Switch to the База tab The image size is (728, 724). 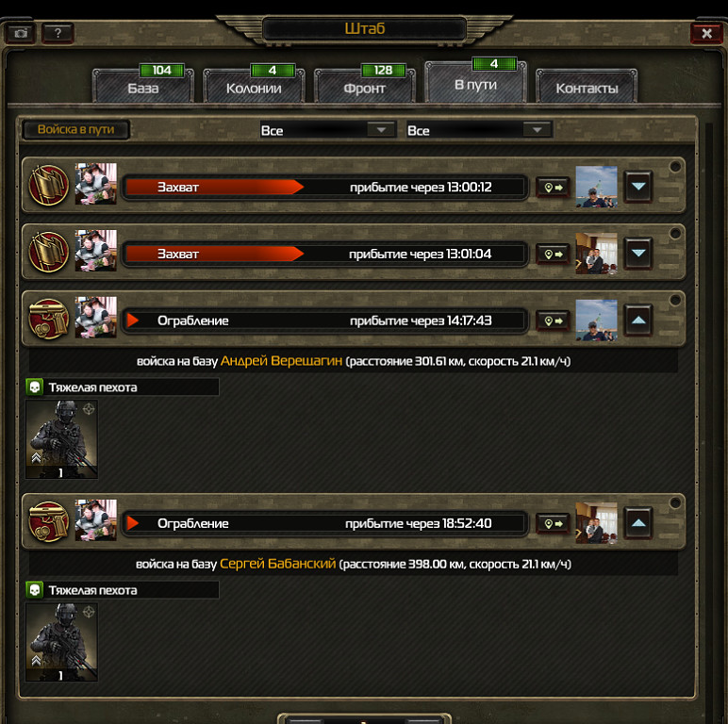[x=143, y=86]
